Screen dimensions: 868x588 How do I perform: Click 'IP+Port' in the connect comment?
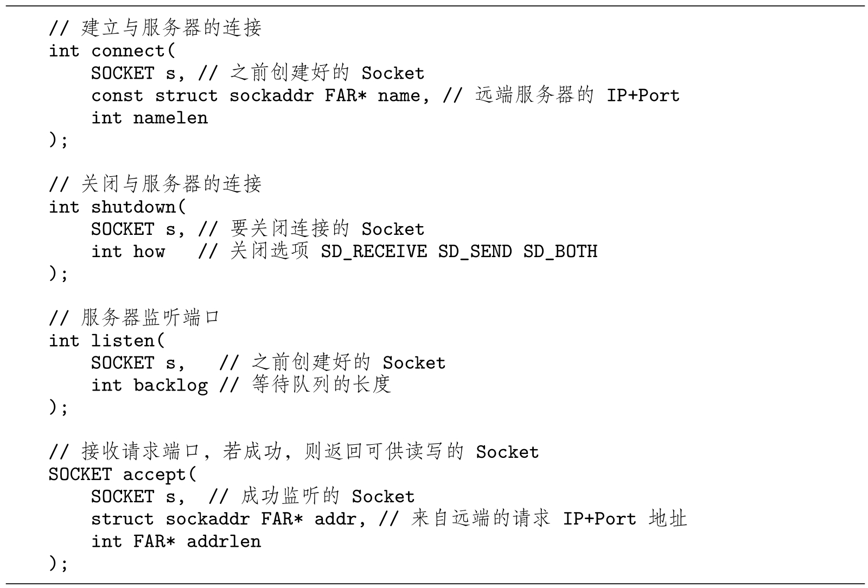point(643,95)
